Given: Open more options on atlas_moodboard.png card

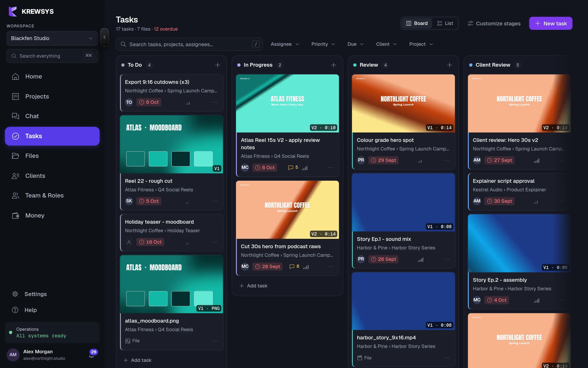Looking at the screenshot, I should 215,341.
